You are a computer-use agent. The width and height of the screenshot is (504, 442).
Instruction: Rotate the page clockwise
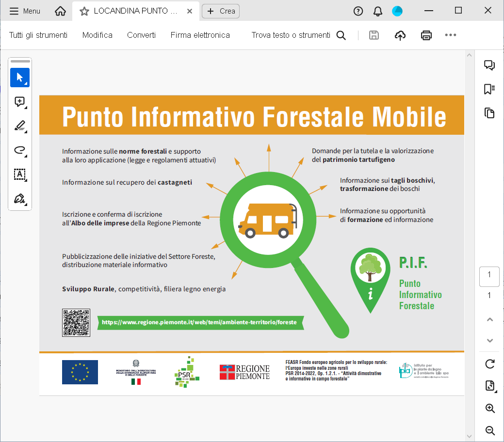click(x=489, y=363)
